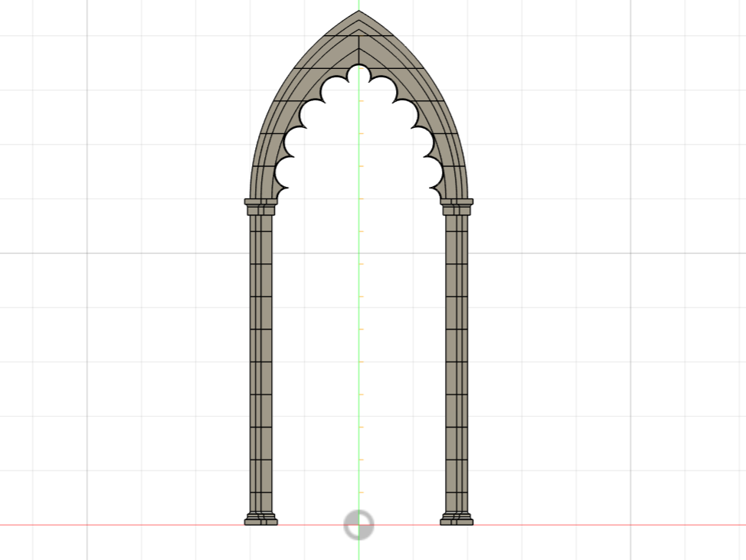Select the right column shaft
This screenshot has width=746, height=560.
tap(456, 364)
